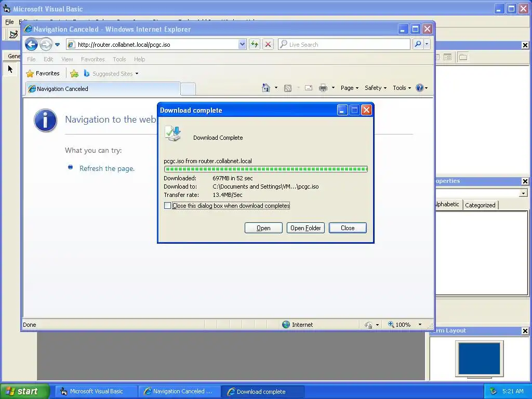Click the Stop loading red X icon
The image size is (532, 399).
[268, 45]
